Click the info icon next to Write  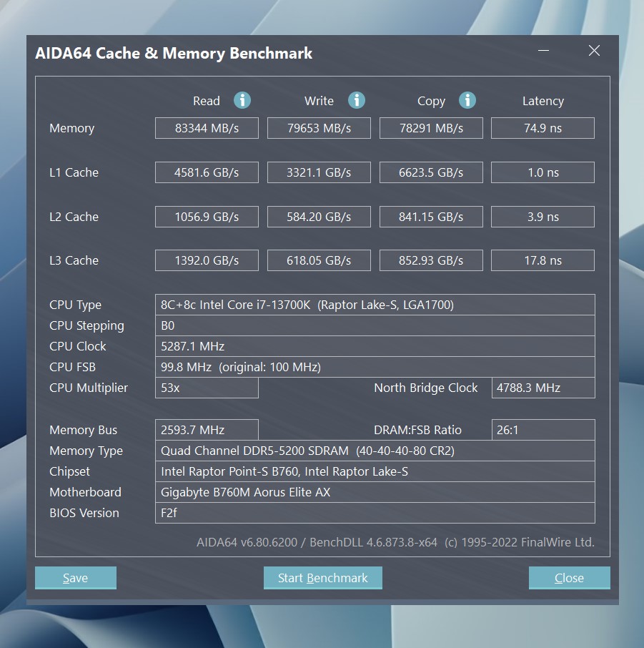pos(356,100)
